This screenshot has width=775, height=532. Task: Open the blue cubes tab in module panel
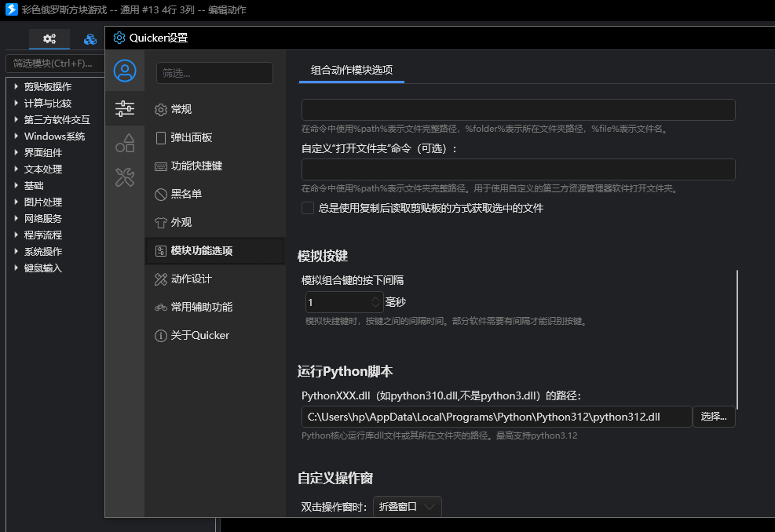(x=90, y=39)
